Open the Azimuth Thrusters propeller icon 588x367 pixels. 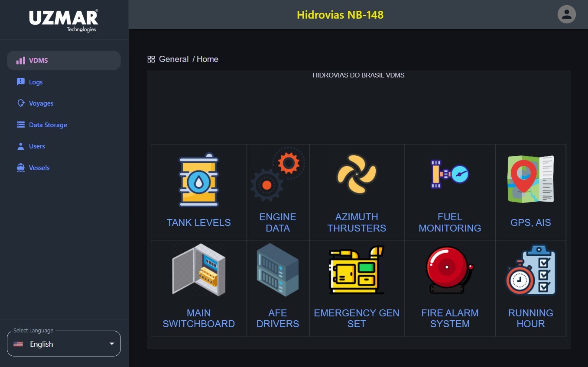click(357, 174)
